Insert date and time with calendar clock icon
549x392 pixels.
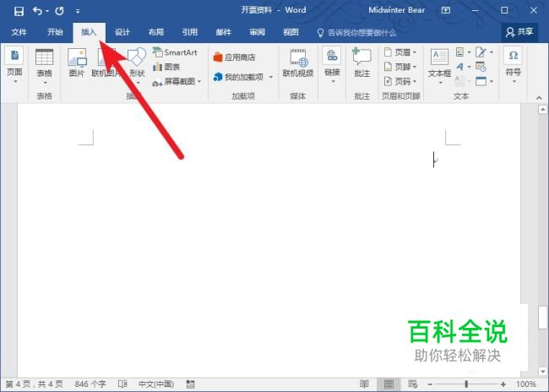point(481,67)
